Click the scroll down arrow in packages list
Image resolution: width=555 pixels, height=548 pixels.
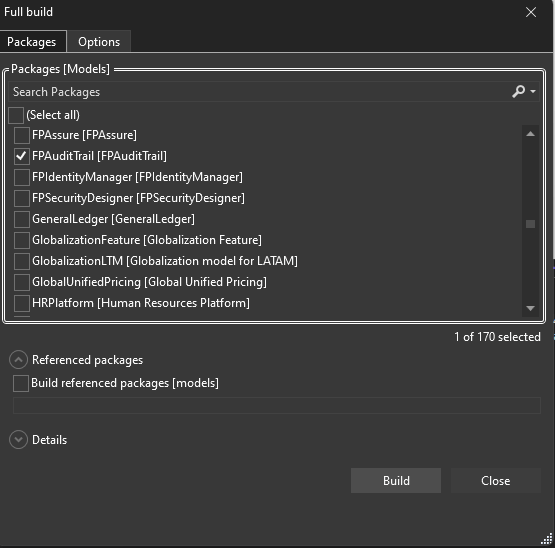coord(530,308)
